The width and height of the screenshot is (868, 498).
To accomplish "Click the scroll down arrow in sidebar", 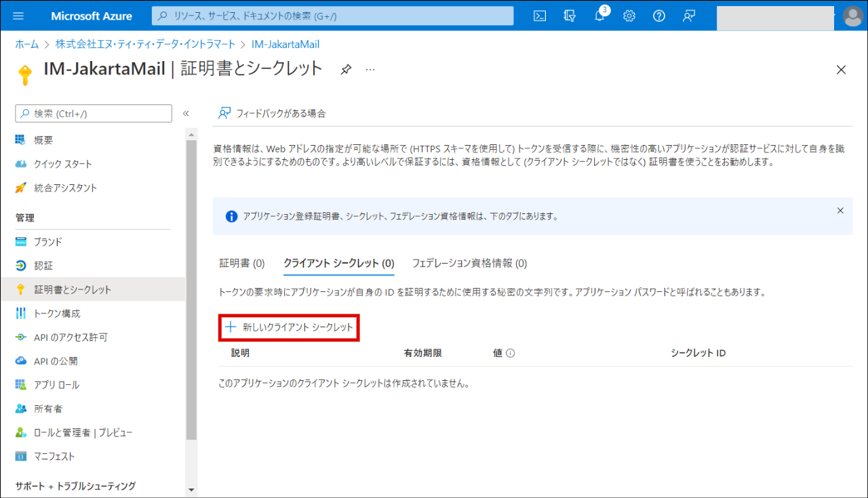I will [x=191, y=489].
